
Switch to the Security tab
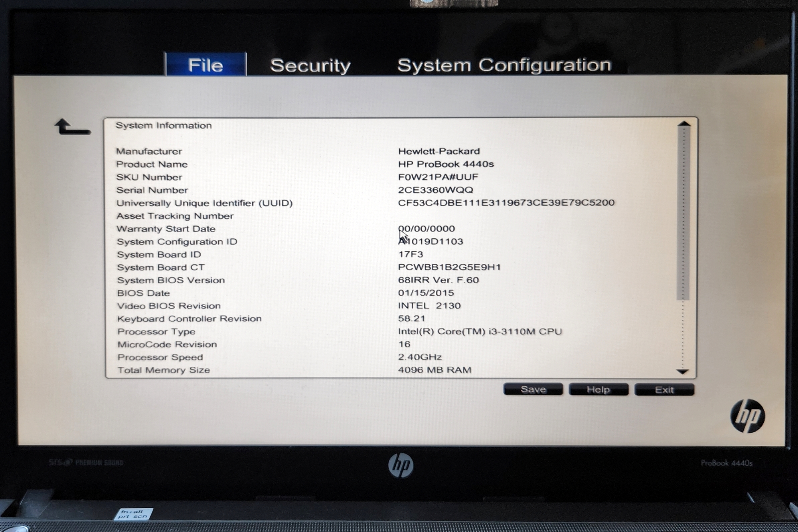click(x=310, y=65)
